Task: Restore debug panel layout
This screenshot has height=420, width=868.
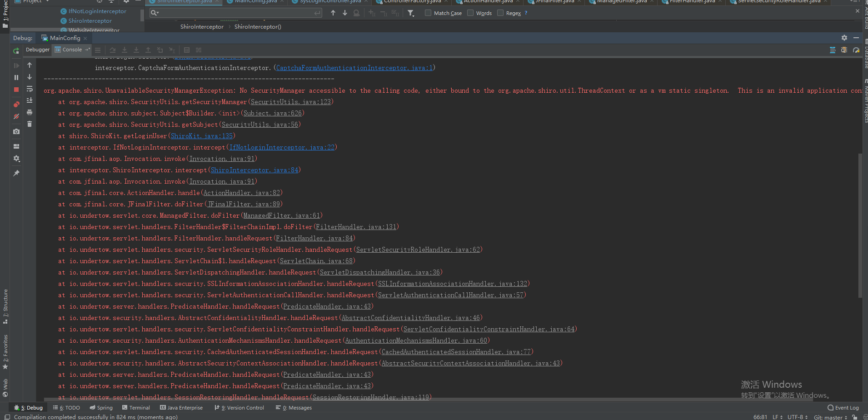Action: click(x=16, y=146)
